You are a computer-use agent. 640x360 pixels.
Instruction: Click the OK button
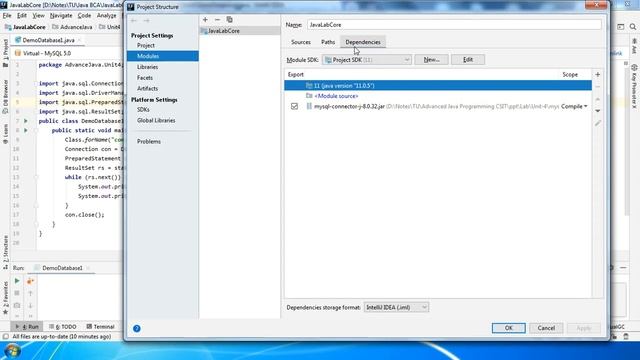pyautogui.click(x=509, y=328)
